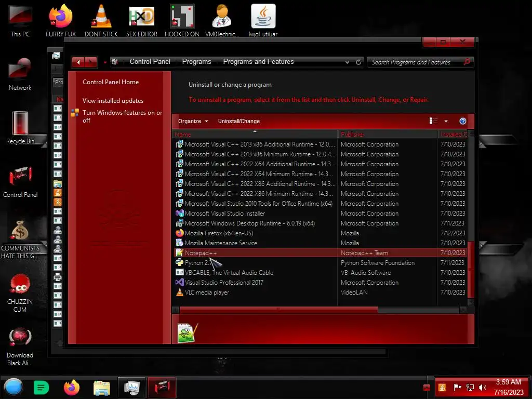Open SEX EDITOR HxD desktop shortcut
Screen dimensions: 532x399
[142, 21]
